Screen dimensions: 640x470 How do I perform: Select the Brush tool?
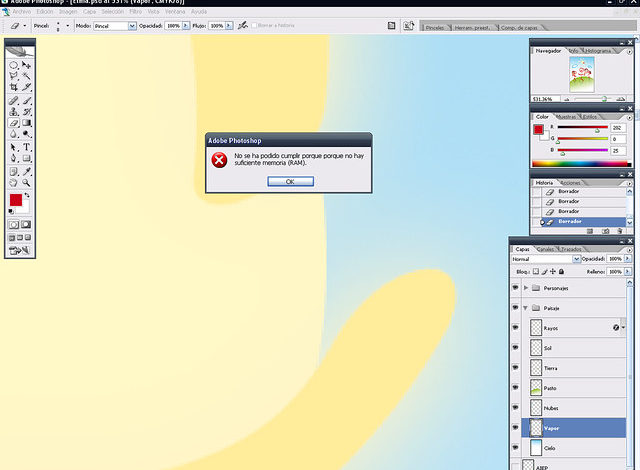pyautogui.click(x=27, y=100)
